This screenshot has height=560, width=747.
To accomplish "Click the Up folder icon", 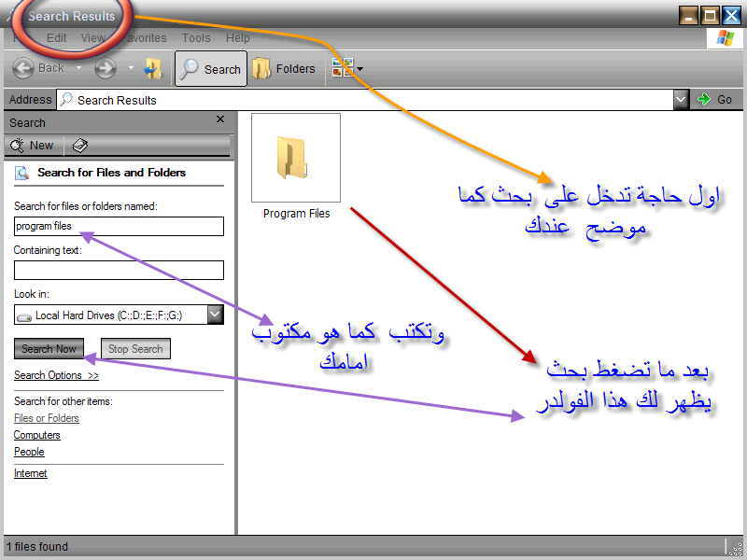I will 153,68.
